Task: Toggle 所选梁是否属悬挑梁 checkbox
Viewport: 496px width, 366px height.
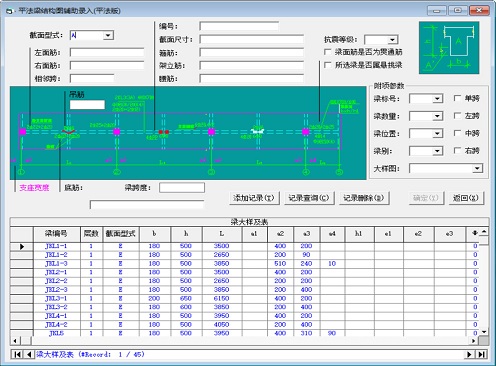Action: coord(328,65)
